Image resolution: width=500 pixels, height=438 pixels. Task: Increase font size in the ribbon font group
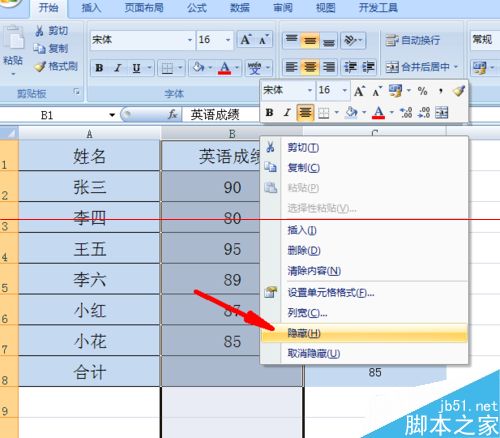[x=246, y=40]
